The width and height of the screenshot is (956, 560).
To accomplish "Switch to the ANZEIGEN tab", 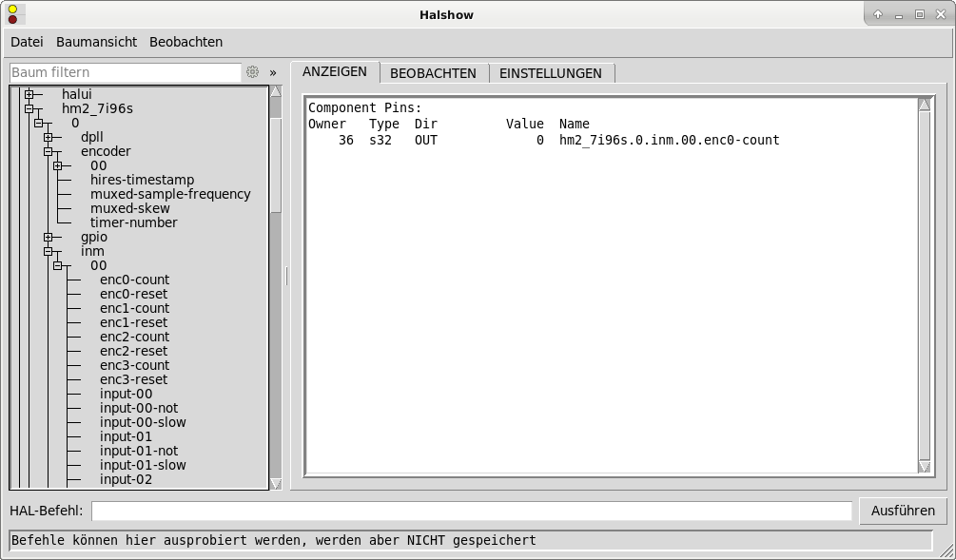I will [x=335, y=71].
